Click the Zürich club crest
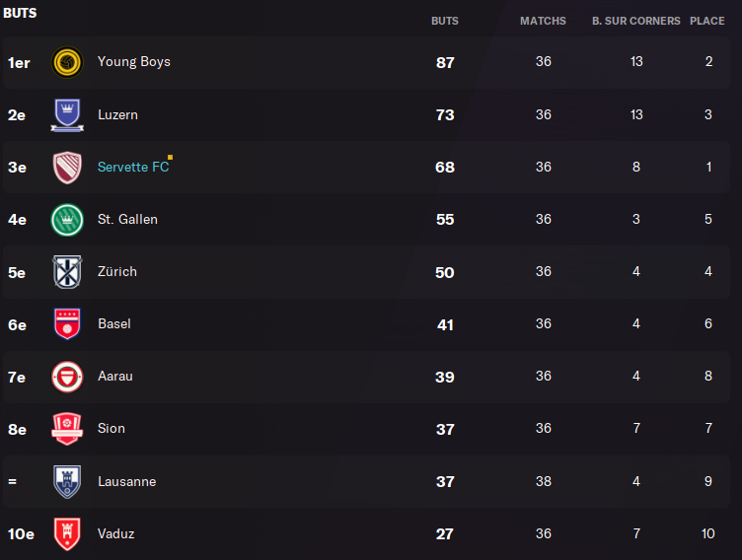The height and width of the screenshot is (560, 742). [67, 272]
